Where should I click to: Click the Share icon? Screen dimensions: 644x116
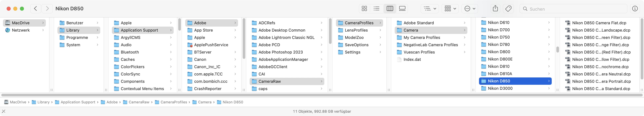495,9
